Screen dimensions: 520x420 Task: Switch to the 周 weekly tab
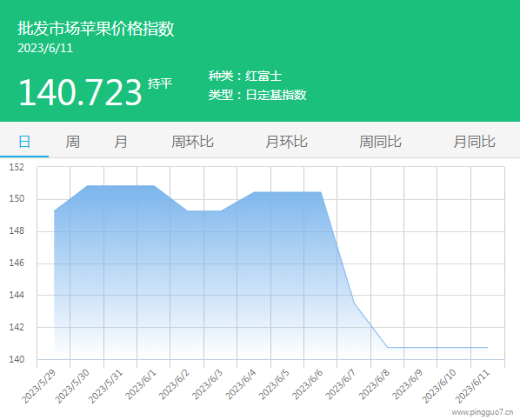[x=73, y=142]
